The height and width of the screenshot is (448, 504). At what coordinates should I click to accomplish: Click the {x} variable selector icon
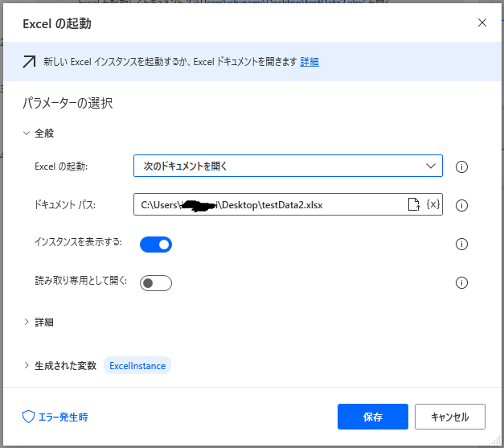(x=432, y=205)
